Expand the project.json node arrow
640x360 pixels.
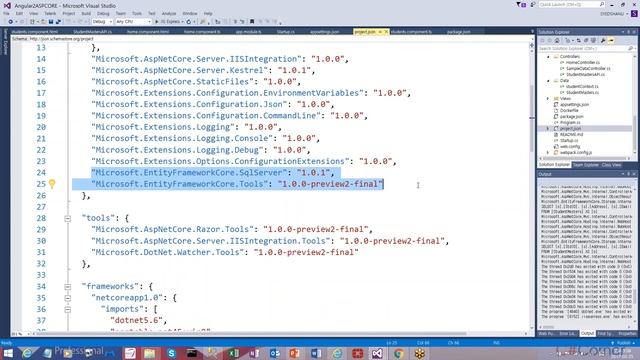(x=548, y=129)
